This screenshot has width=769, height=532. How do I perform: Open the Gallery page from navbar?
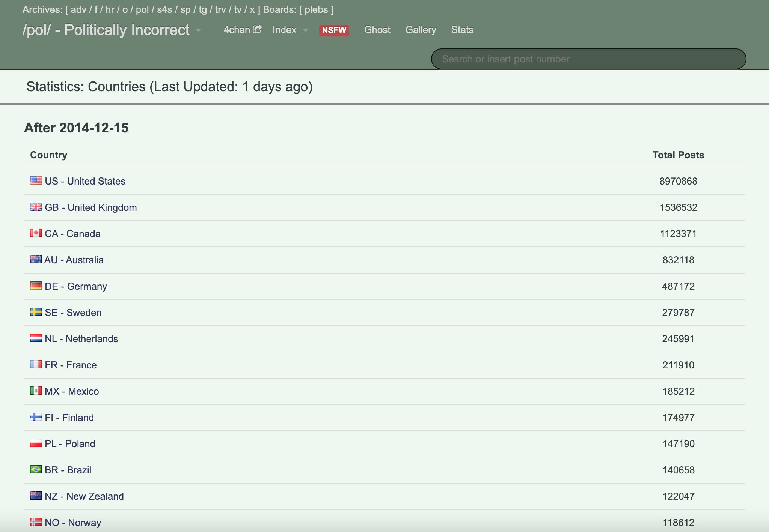pyautogui.click(x=421, y=30)
